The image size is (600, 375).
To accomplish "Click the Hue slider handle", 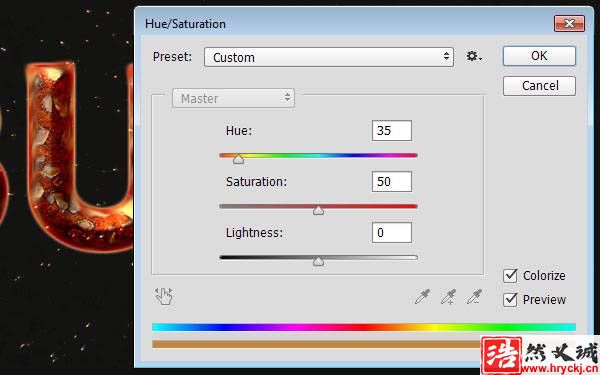I will (238, 159).
